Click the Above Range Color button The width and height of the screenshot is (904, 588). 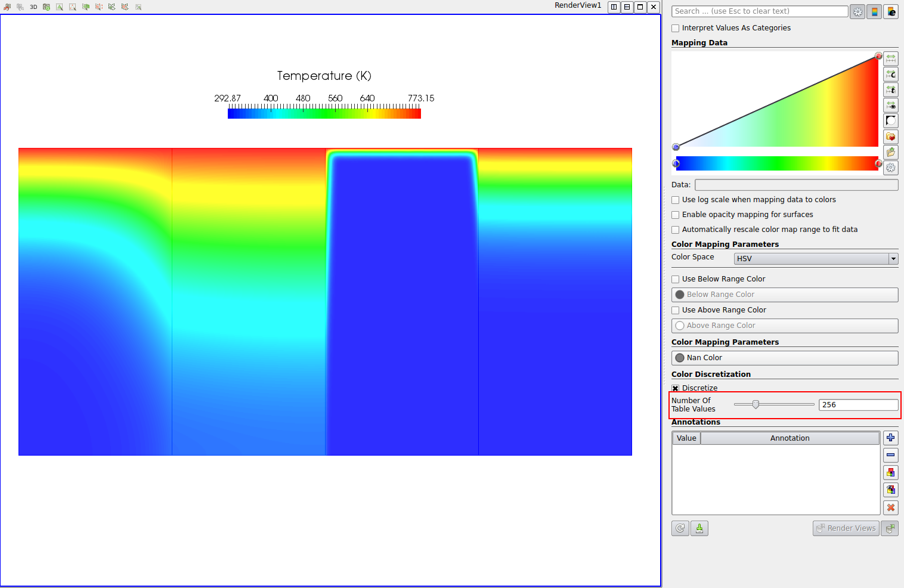coord(785,326)
